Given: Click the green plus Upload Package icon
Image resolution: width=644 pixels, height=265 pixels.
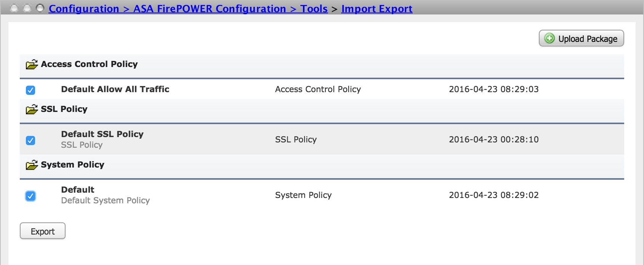Looking at the screenshot, I should click(549, 38).
